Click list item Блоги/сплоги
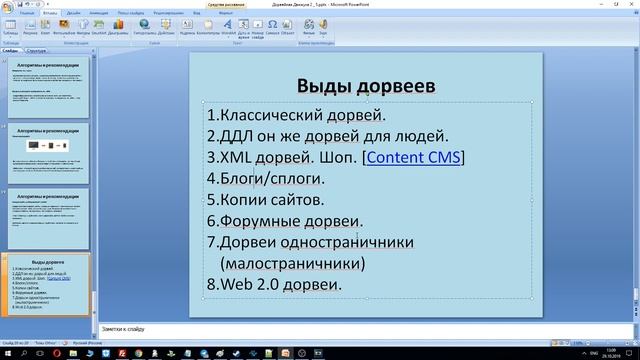 click(266, 178)
